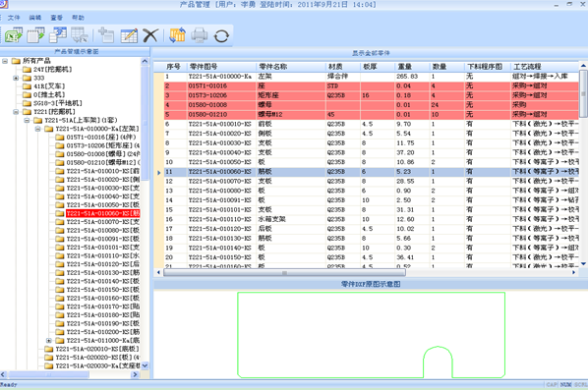Click folder icon next to 41R[叉车]
Image resolution: width=588 pixels, height=390 pixels.
27,86
